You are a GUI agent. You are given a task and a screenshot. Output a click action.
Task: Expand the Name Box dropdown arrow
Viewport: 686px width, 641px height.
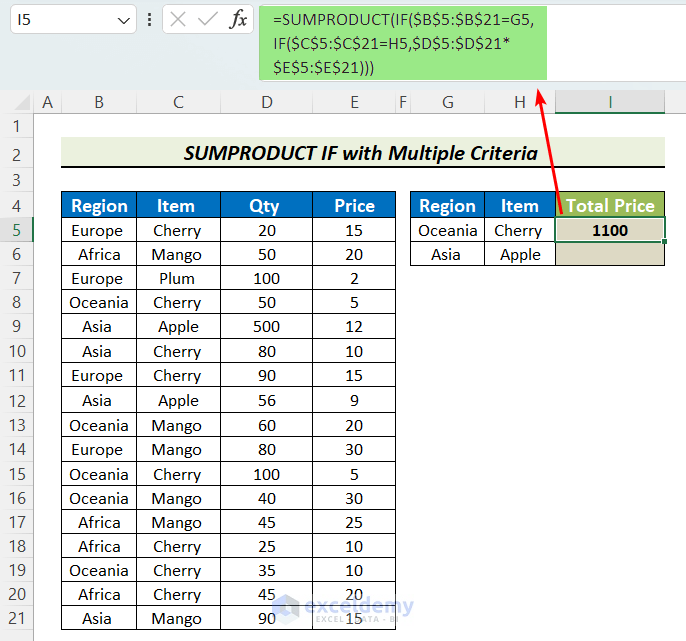[x=124, y=20]
